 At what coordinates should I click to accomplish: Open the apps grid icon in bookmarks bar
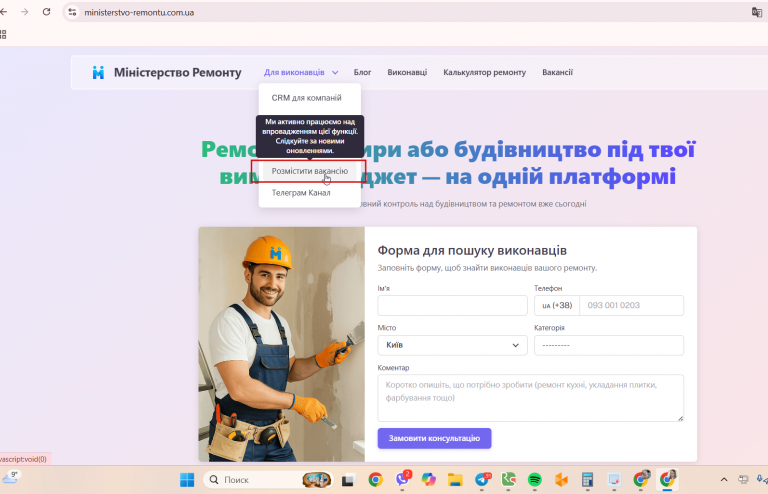3,34
